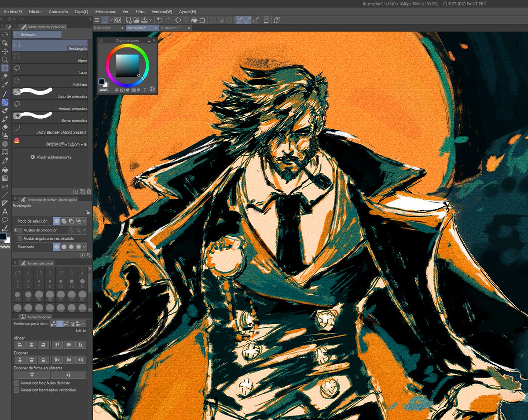The width and height of the screenshot is (528, 420).
Task: Expand Ajustes de proporción dropdown arrow
Action: 84,230
